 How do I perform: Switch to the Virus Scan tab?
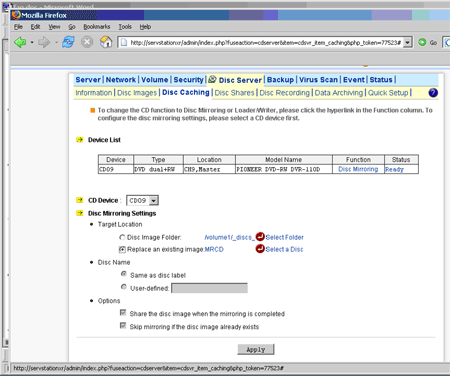[318, 80]
